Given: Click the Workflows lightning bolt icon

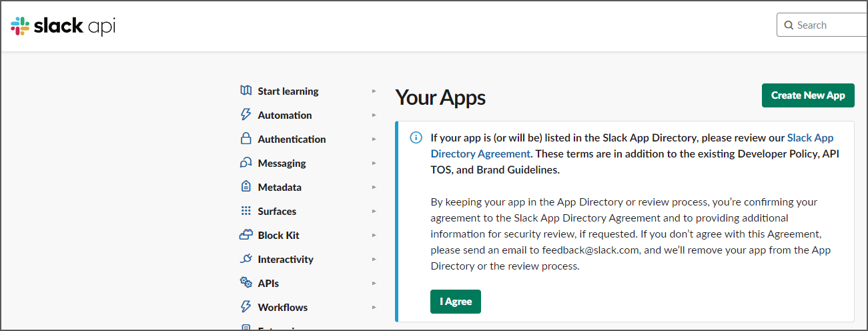Looking at the screenshot, I should point(246,307).
